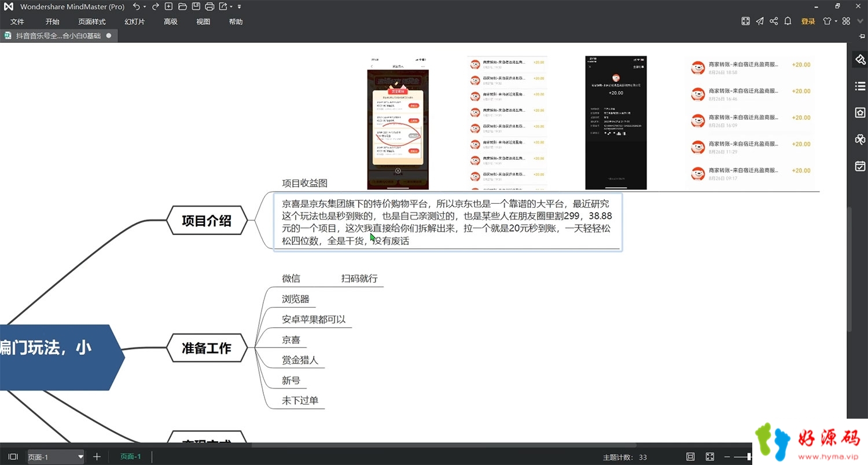Open notifications with the bell icon

(x=788, y=21)
